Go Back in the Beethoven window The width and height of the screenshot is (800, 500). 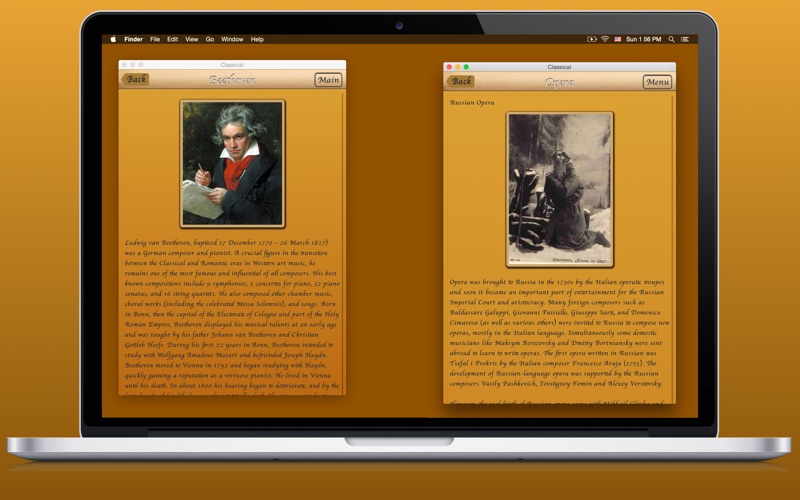(x=135, y=79)
